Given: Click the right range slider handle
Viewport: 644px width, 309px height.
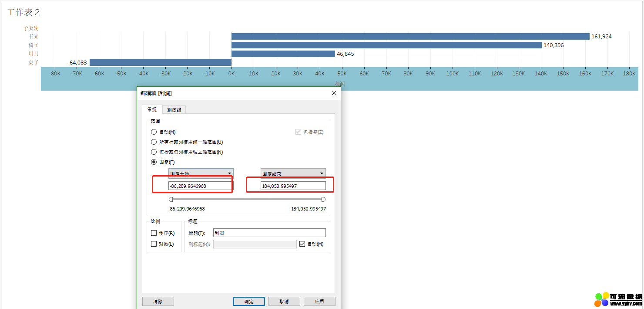Looking at the screenshot, I should [x=323, y=199].
